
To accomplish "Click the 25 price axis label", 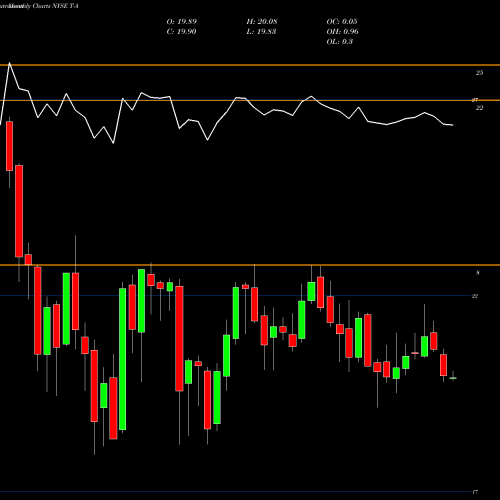I will (x=479, y=73).
